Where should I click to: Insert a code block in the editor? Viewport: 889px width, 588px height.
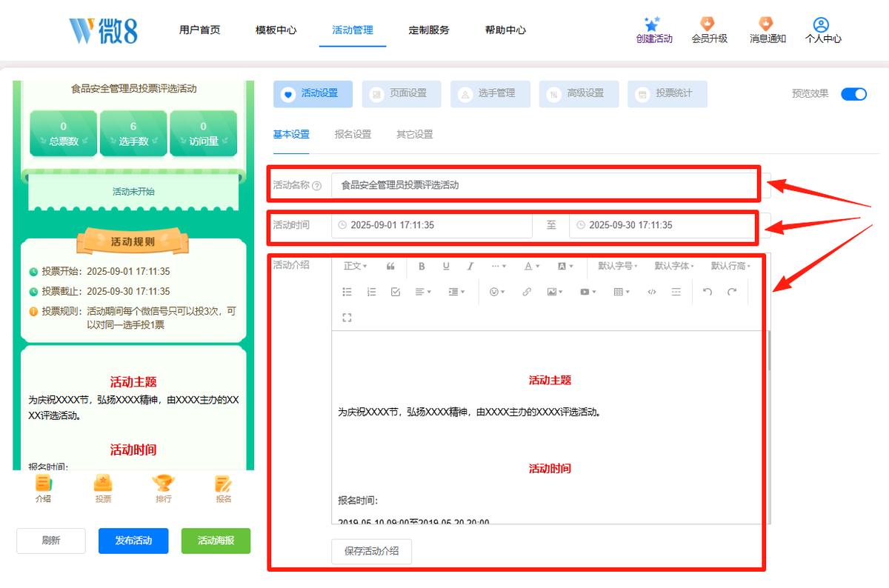(652, 292)
